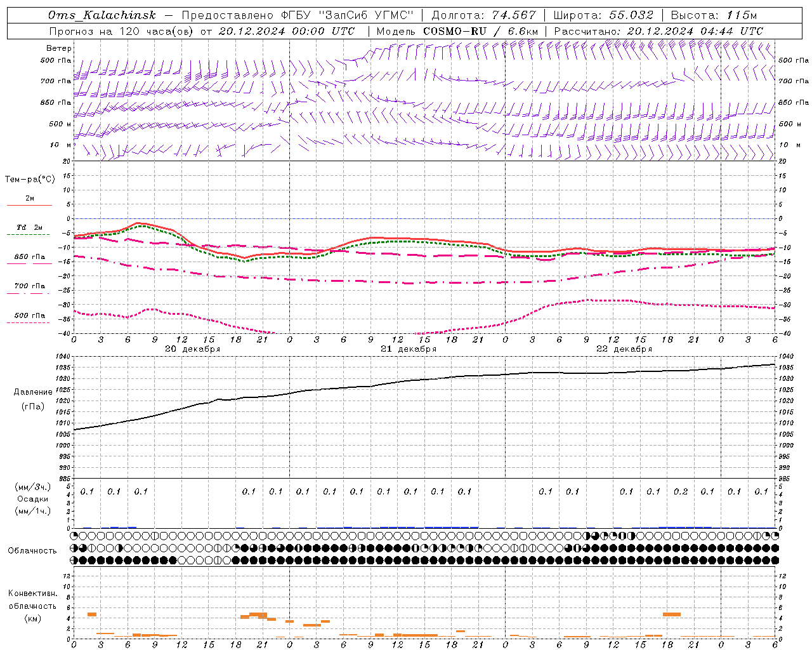Select the 'Модель COSMO-RU / 6.6км' text

tap(457, 31)
